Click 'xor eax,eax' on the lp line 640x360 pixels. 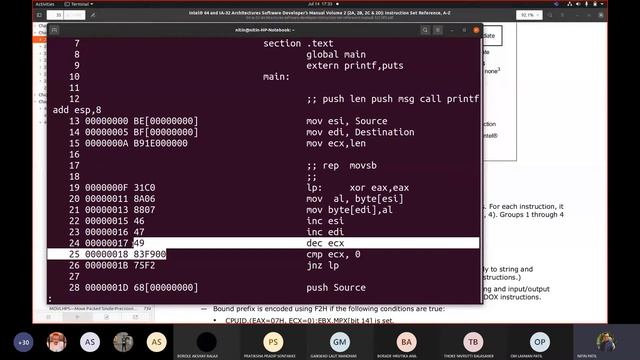tap(379, 188)
